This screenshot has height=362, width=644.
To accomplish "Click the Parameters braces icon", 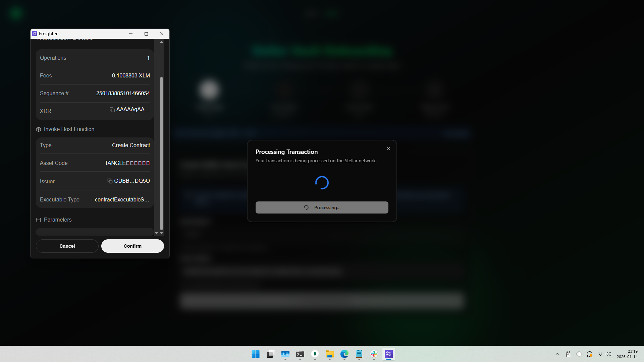I will pos(38,220).
